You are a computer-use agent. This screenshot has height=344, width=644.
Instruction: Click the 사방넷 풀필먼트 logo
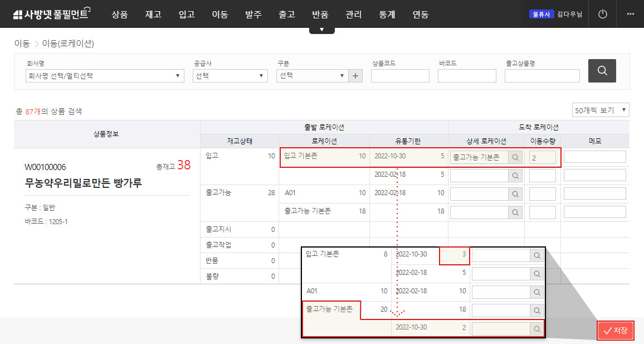click(51, 14)
